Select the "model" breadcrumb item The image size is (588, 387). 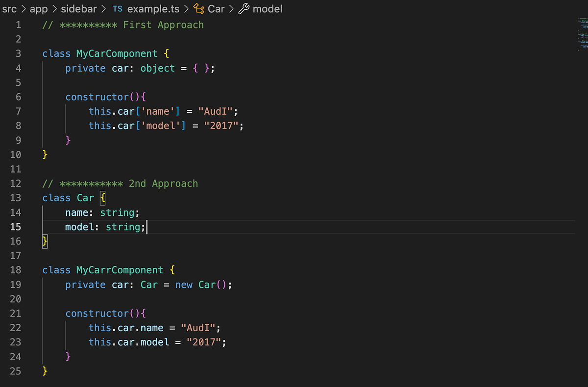(x=267, y=9)
